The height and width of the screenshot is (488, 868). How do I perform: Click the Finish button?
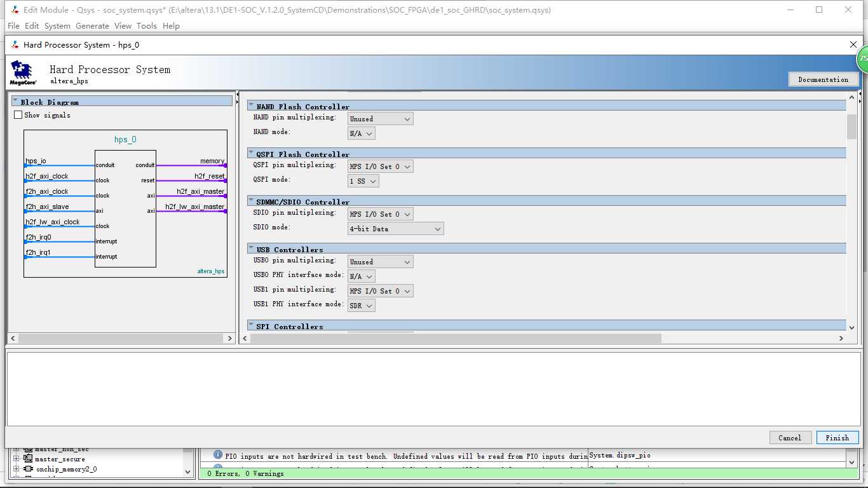click(837, 438)
